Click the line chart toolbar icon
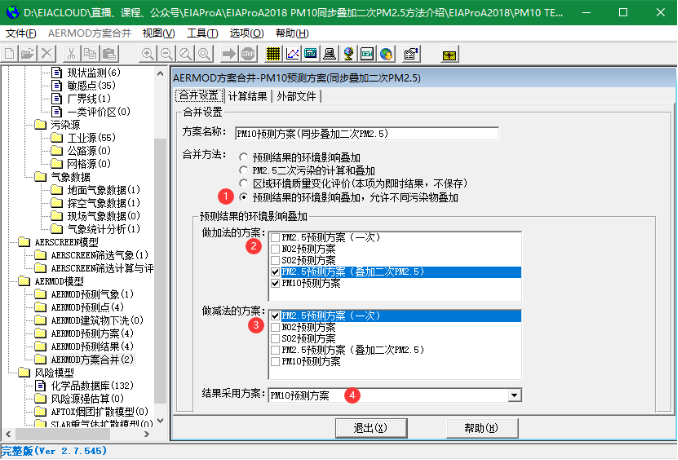 tap(292, 54)
